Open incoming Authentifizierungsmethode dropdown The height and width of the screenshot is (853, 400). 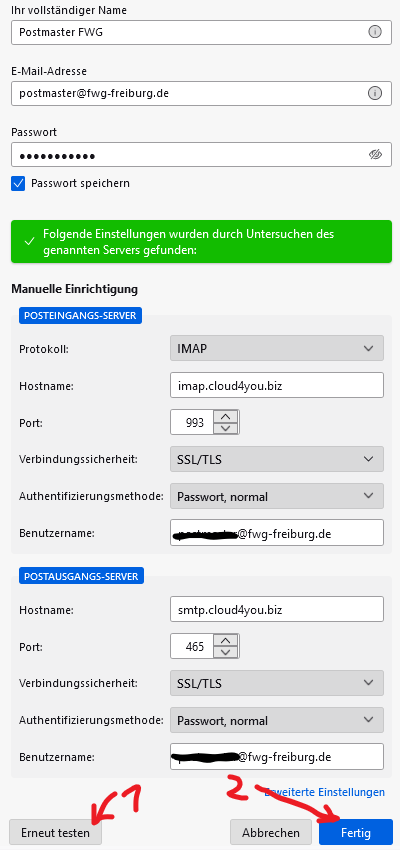(x=276, y=496)
